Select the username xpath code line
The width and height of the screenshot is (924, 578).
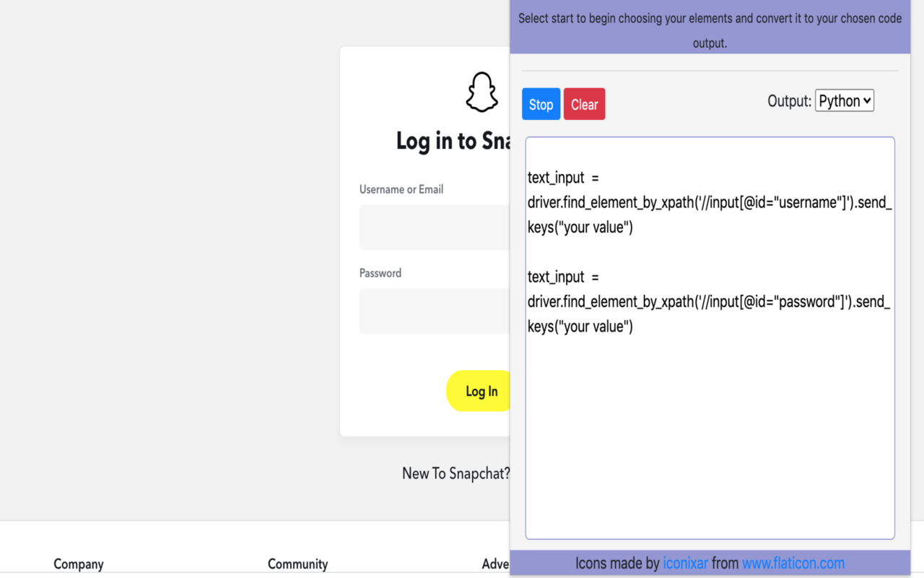tap(710, 202)
